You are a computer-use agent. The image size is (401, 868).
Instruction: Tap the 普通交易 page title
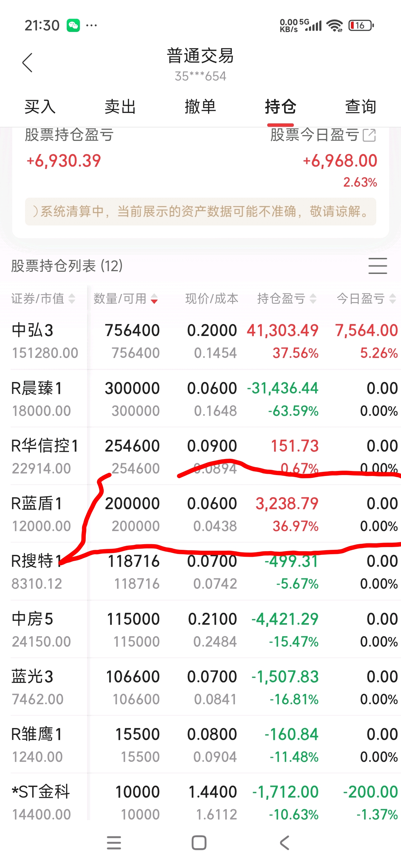click(200, 56)
